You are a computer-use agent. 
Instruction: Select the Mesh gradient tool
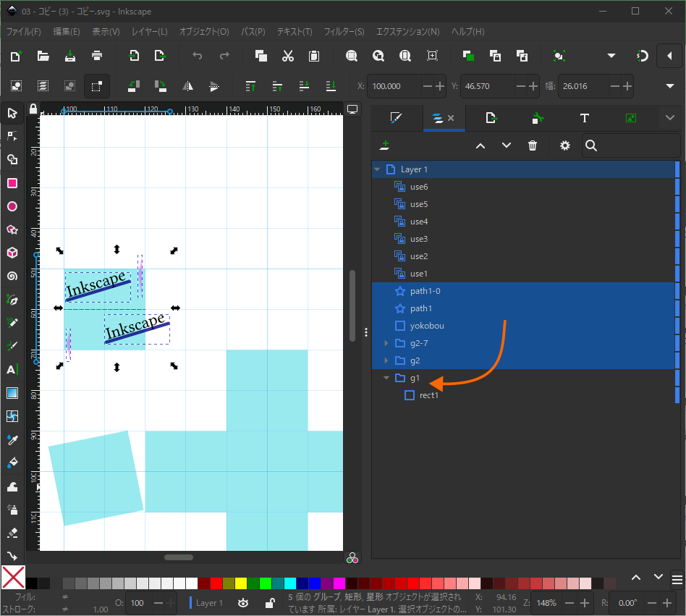(x=12, y=416)
